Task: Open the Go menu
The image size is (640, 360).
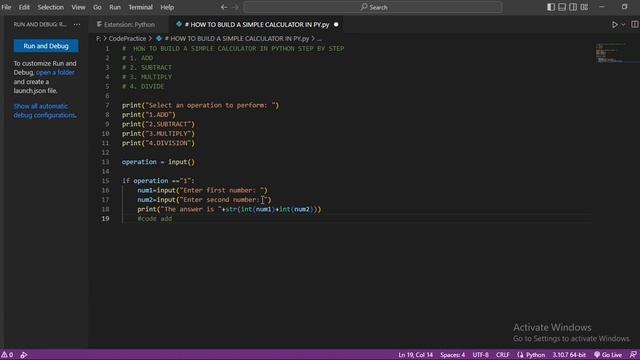Action: coord(97,7)
